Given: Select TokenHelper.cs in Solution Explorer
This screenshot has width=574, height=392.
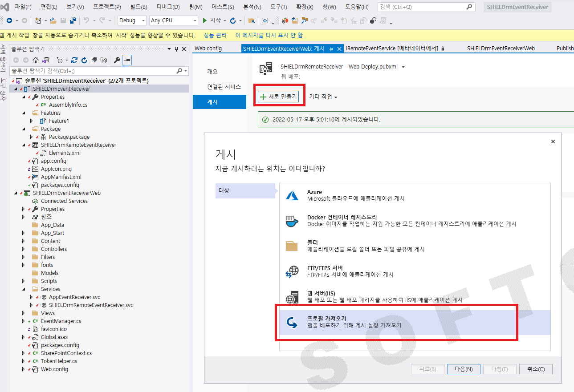Looking at the screenshot, I should coord(59,361).
